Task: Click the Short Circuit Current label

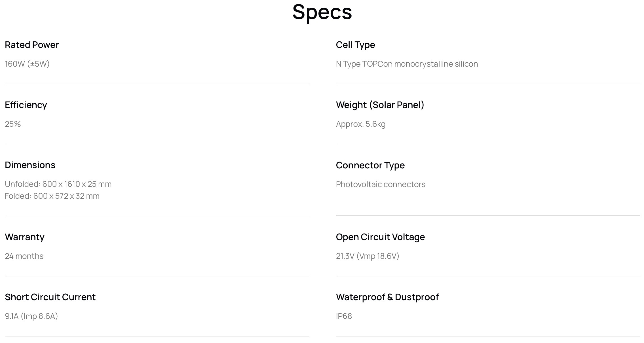Action: pyautogui.click(x=50, y=297)
